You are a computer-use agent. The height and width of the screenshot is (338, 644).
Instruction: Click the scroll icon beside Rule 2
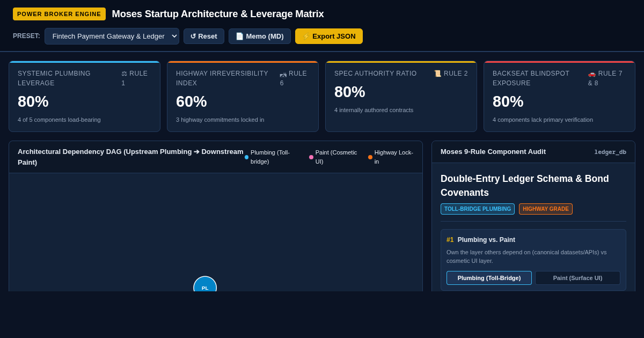coord(437,74)
